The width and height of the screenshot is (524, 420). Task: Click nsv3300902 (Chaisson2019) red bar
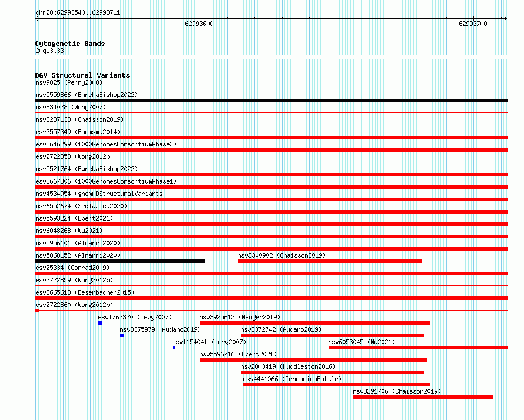(x=330, y=261)
